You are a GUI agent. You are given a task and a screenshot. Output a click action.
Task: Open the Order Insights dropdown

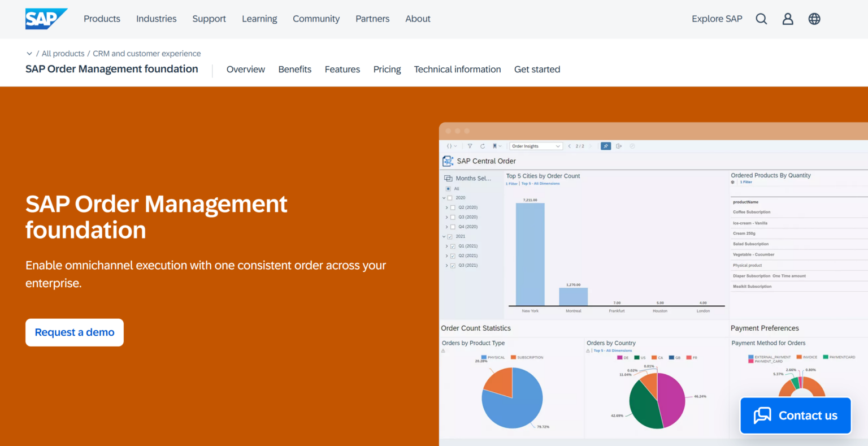[536, 146]
